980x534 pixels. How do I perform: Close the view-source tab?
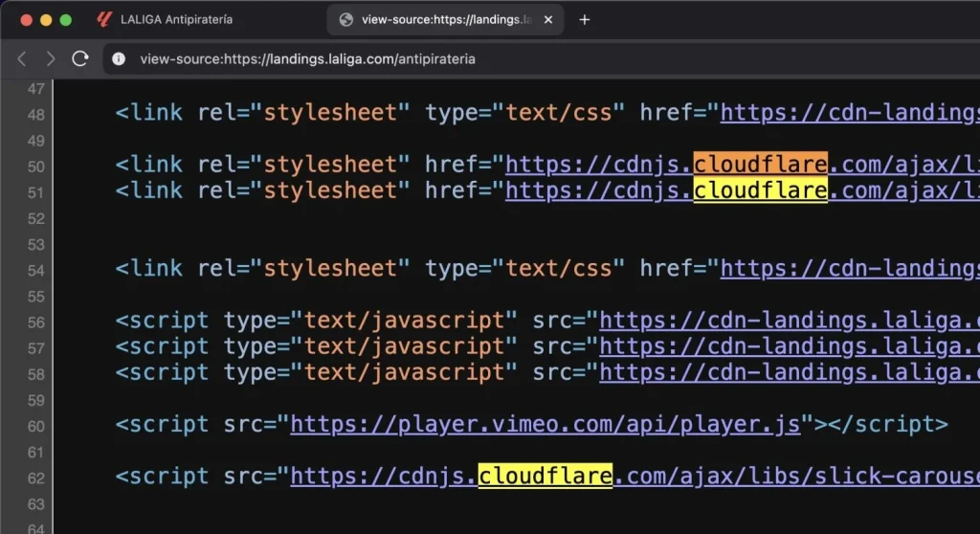(548, 19)
